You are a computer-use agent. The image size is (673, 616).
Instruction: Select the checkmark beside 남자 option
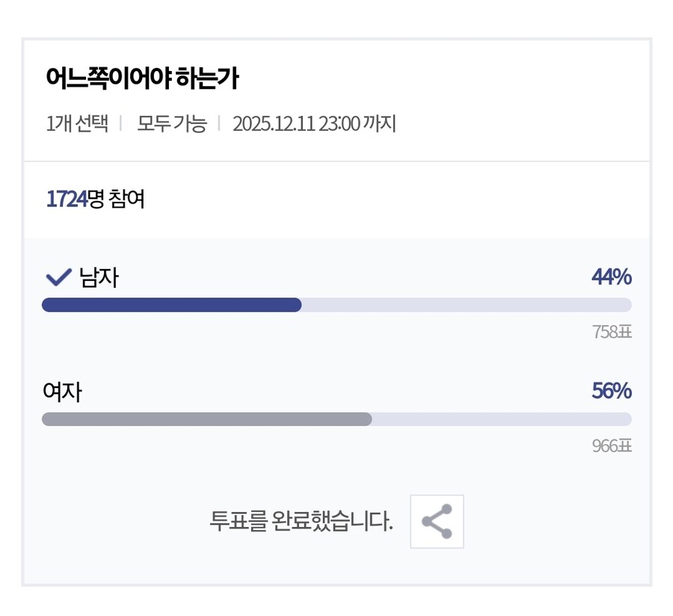[x=55, y=277]
